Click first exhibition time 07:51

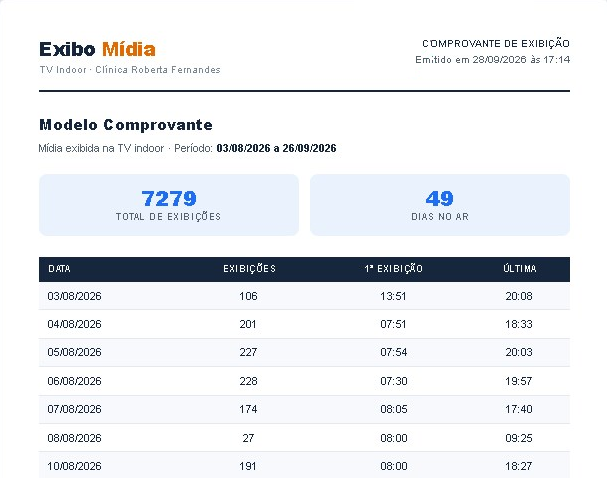393,324
